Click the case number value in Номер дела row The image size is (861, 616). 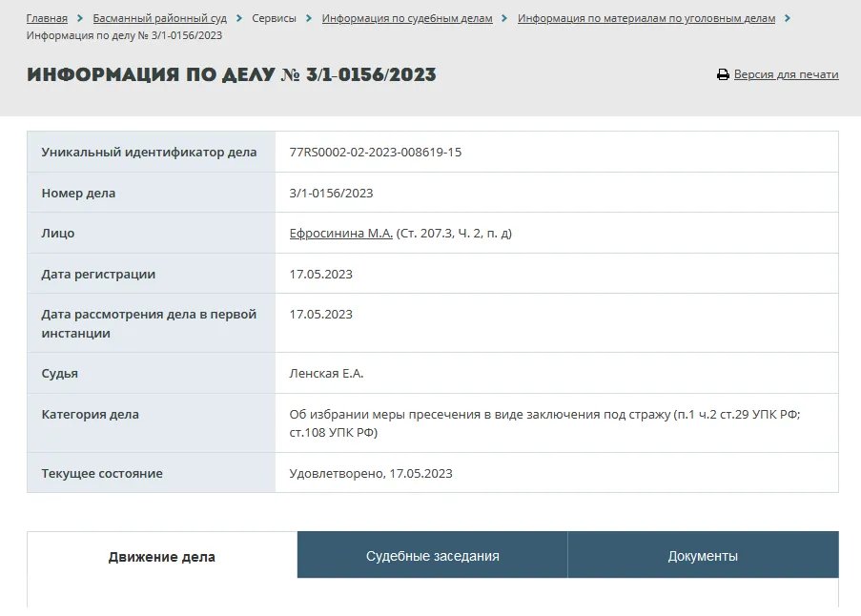[331, 194]
